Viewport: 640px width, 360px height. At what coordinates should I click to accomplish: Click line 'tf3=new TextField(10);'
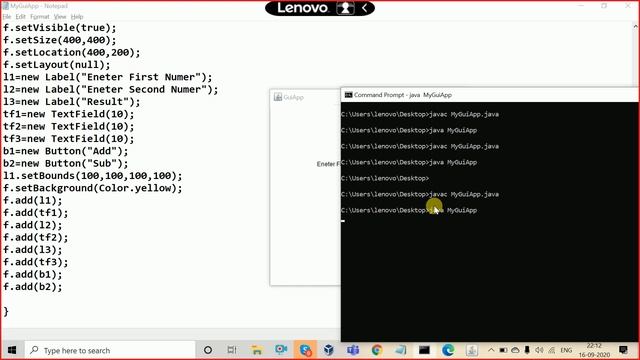69,139
